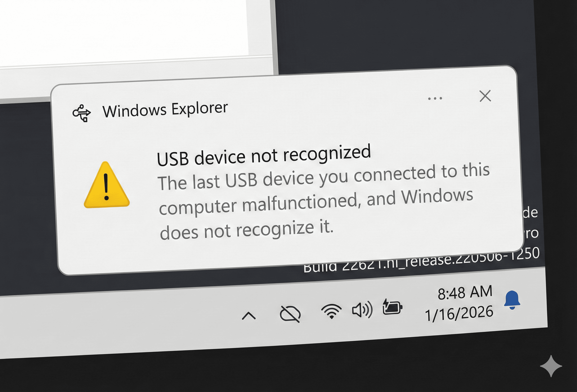Viewport: 577px width, 392px height.
Task: Open the crossed-out cloud sync tray icon
Action: point(290,314)
